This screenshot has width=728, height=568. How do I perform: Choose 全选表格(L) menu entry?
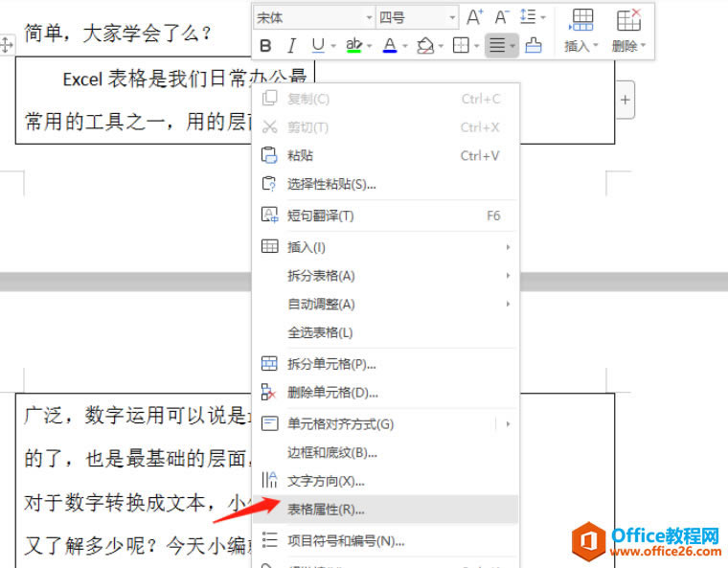pos(385,332)
